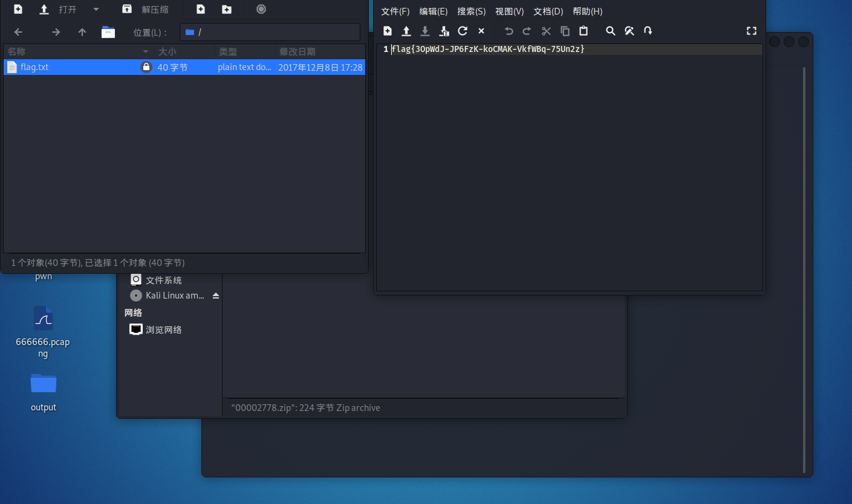Image resolution: width=852 pixels, height=504 pixels.
Task: Reload the document in editor
Action: coord(463,31)
